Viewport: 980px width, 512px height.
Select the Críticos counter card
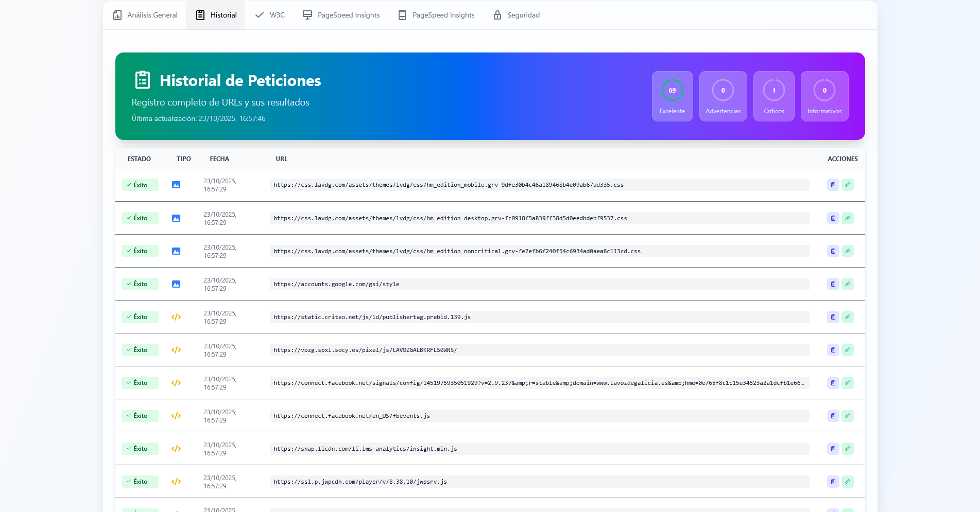click(773, 96)
